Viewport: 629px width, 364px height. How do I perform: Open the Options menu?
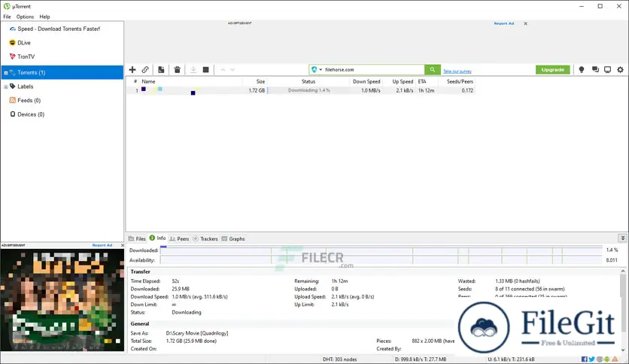25,17
